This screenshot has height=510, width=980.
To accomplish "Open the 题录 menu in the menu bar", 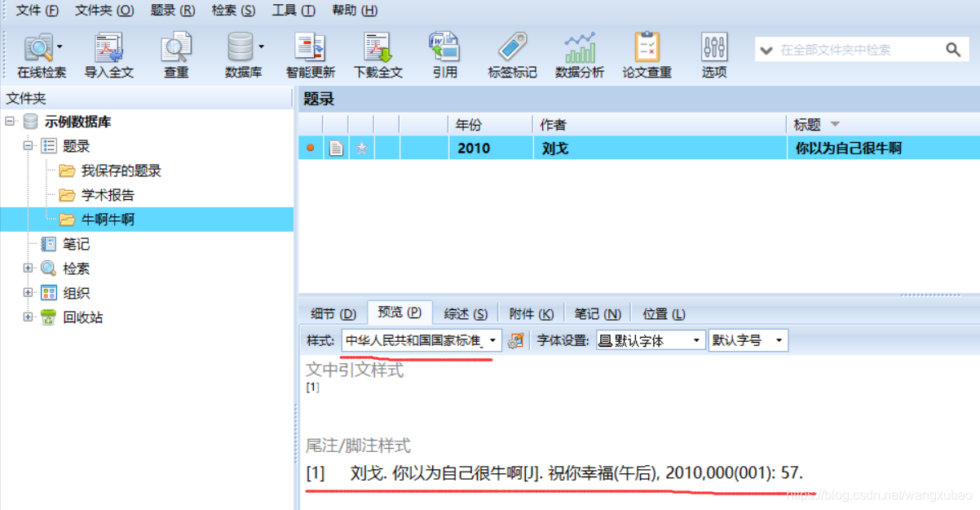I will coord(173,11).
